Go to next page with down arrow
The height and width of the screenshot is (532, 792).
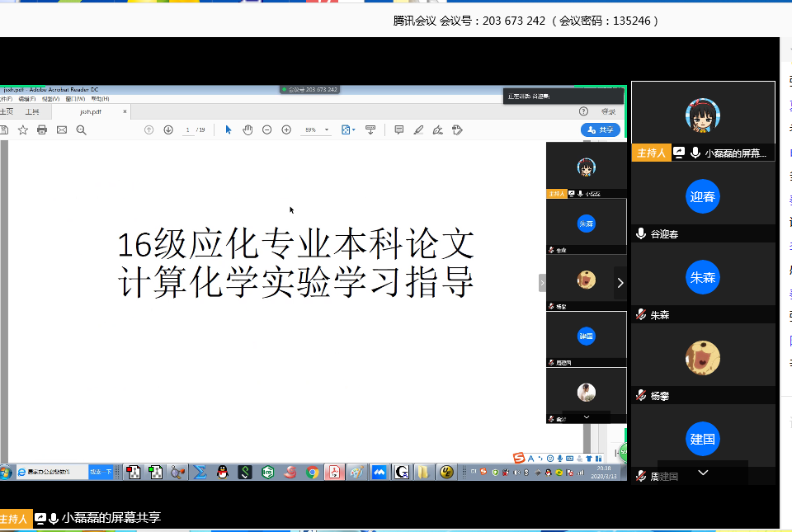pyautogui.click(x=168, y=129)
